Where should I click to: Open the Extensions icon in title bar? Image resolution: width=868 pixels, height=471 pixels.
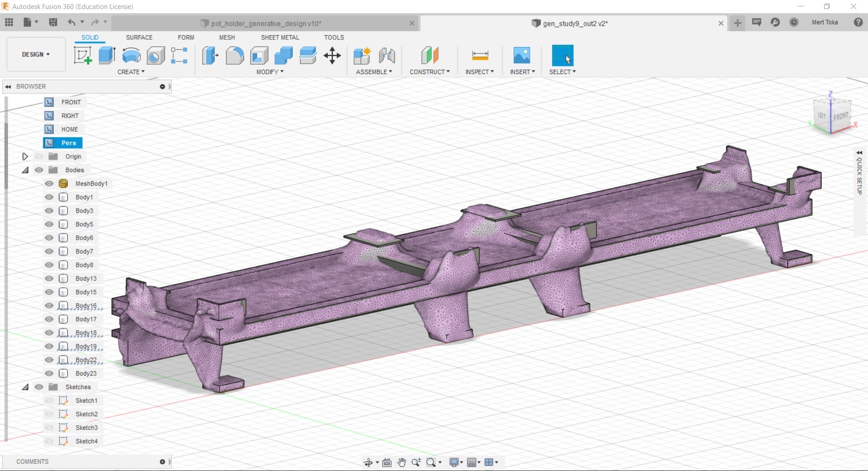pyautogui.click(x=775, y=22)
